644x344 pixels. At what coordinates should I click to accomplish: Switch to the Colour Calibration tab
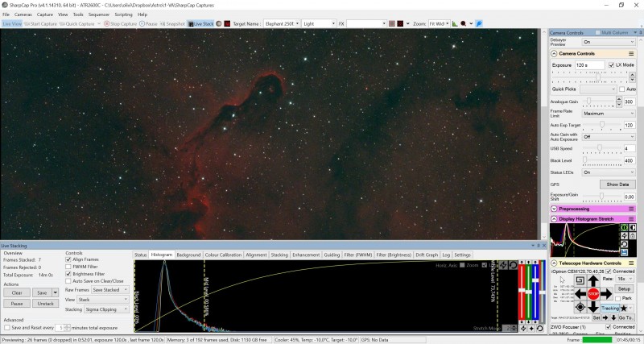coord(224,255)
